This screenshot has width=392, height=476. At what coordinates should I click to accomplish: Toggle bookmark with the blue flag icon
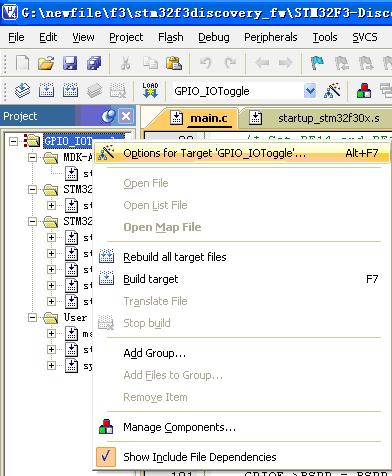[317, 63]
